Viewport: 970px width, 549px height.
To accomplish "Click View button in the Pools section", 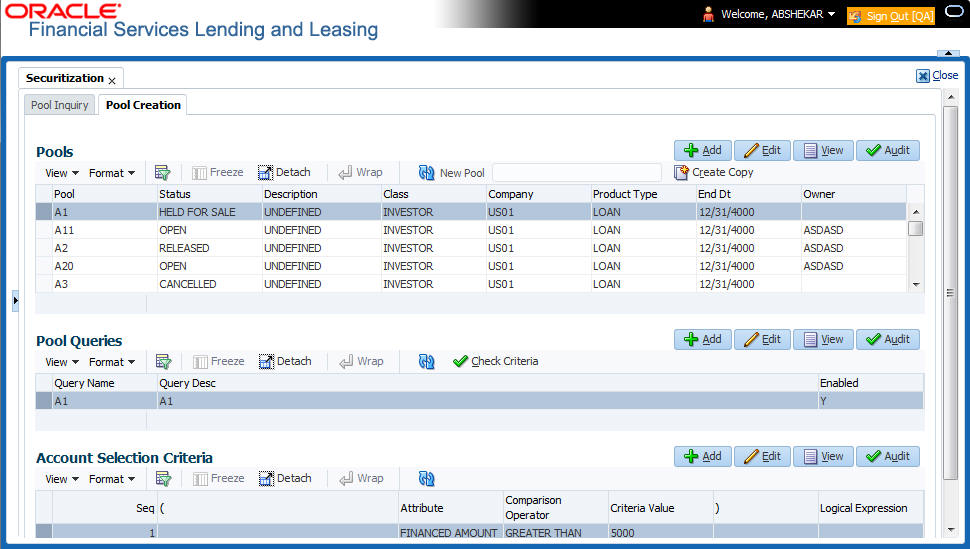I will 823,150.
